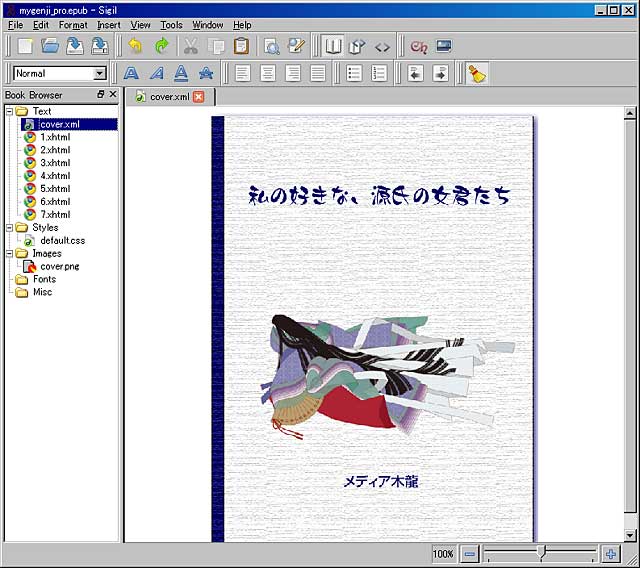Select cover.xml in Book Browser
This screenshot has width=640, height=568.
point(70,124)
